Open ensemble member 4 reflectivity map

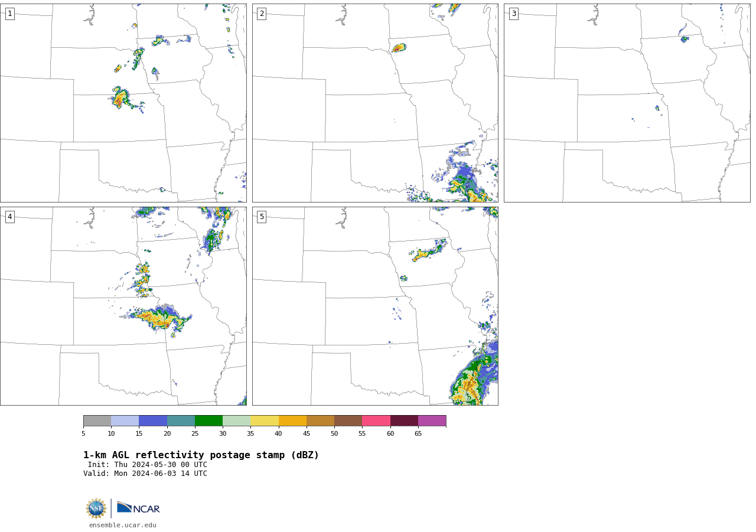(123, 306)
